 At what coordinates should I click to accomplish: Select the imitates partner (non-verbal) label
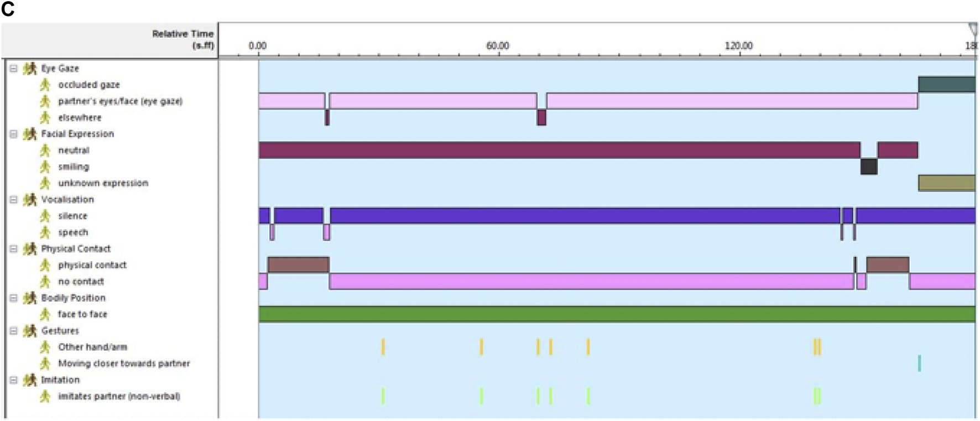[x=119, y=396]
